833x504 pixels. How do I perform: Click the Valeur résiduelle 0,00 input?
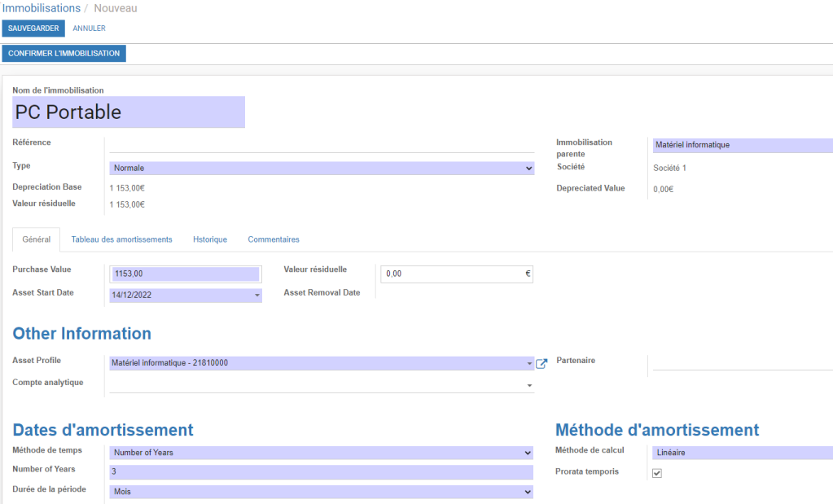coord(456,274)
